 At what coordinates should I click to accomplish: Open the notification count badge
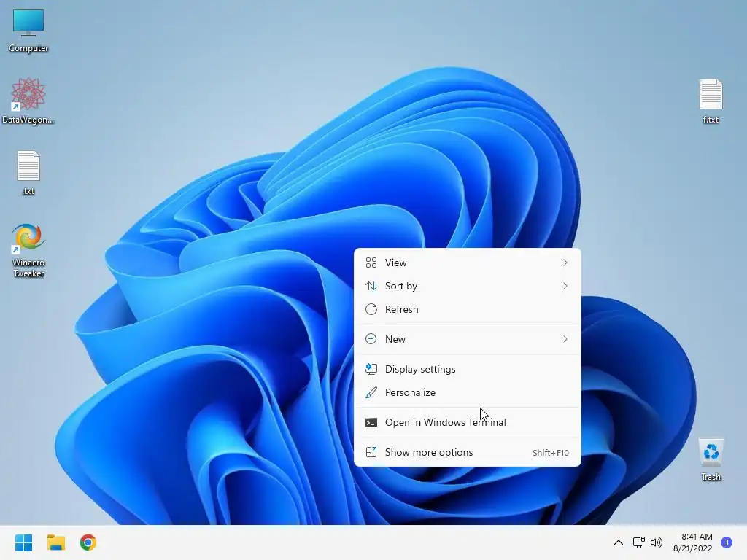[x=727, y=542]
